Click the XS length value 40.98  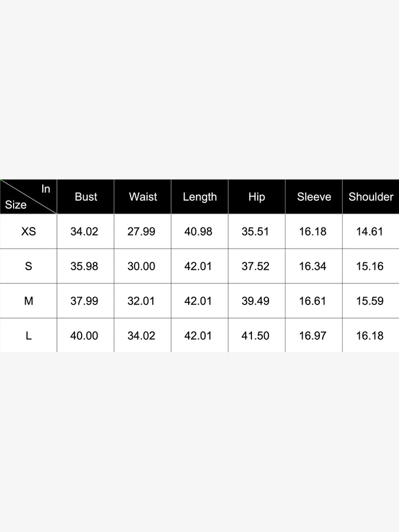[198, 232]
